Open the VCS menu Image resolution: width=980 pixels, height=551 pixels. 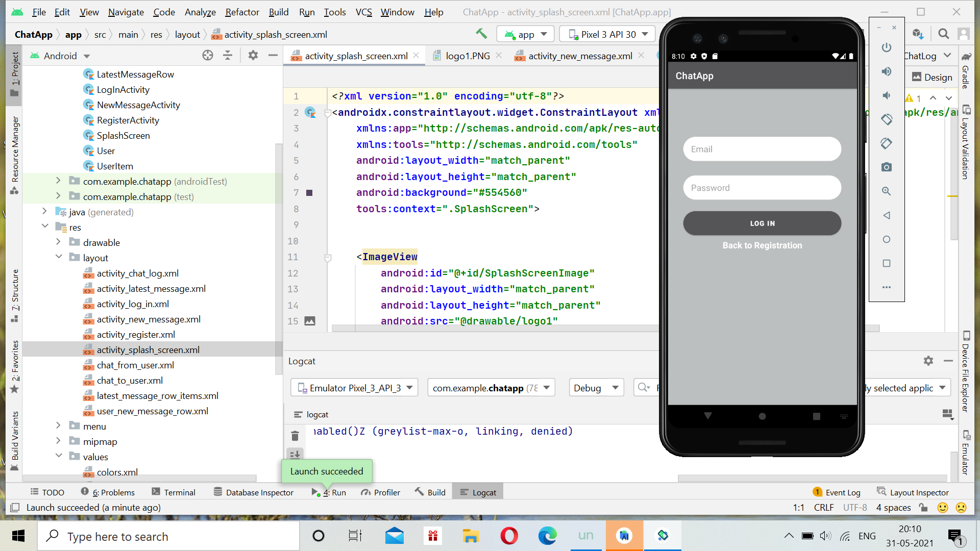coord(363,12)
